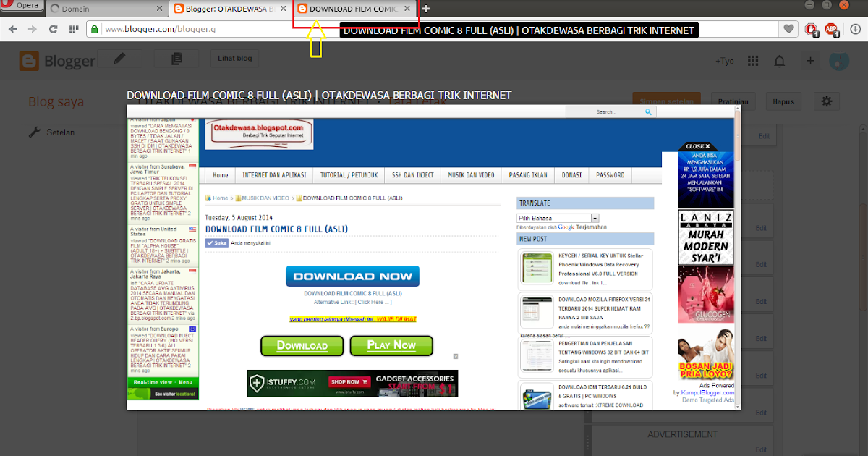The image size is (868, 456).
Task: Open the KumpulBlogger.com link
Action: [707, 393]
